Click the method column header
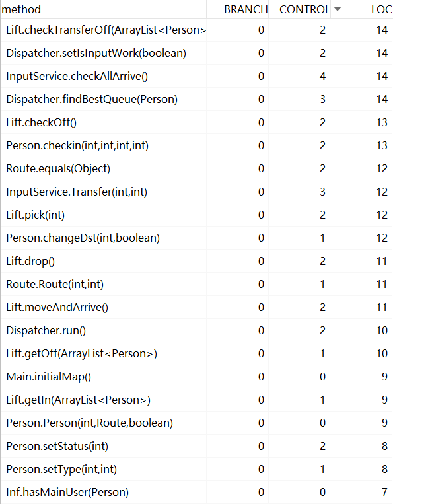The image size is (432, 504). [x=21, y=9]
